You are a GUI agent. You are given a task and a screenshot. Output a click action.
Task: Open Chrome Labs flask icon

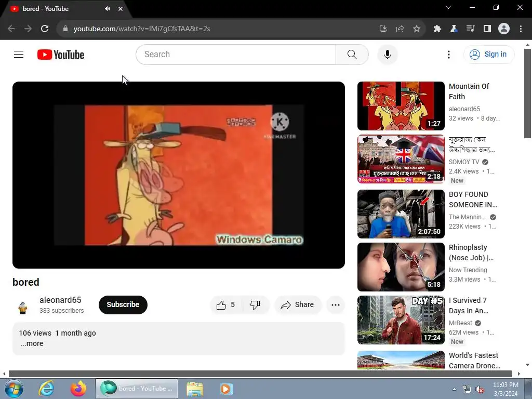(454, 29)
